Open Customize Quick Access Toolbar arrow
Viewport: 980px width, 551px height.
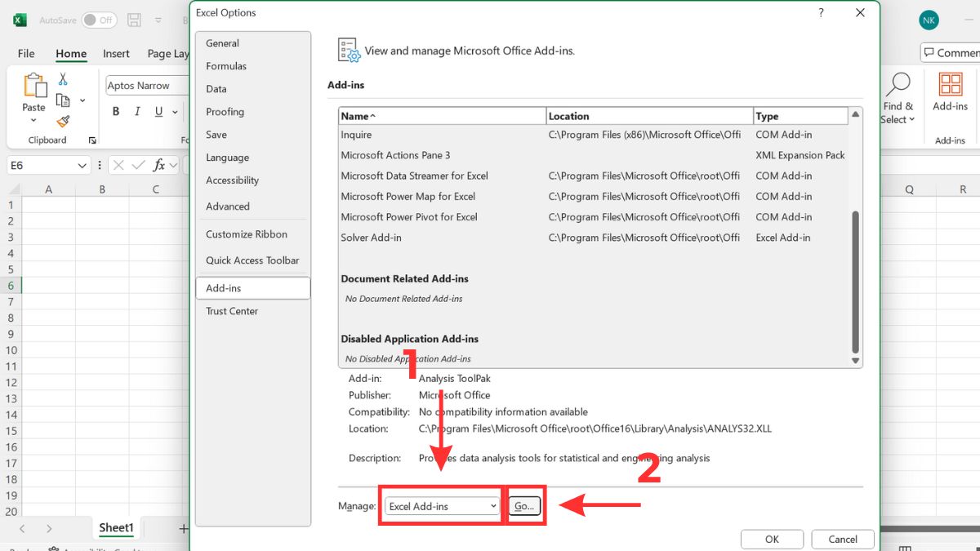point(159,20)
